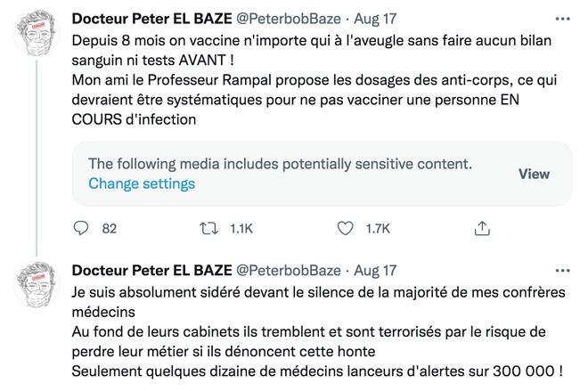Viewport: 588px width, 391px height.
Task: Open the Change settings link
Action: pyautogui.click(x=142, y=184)
